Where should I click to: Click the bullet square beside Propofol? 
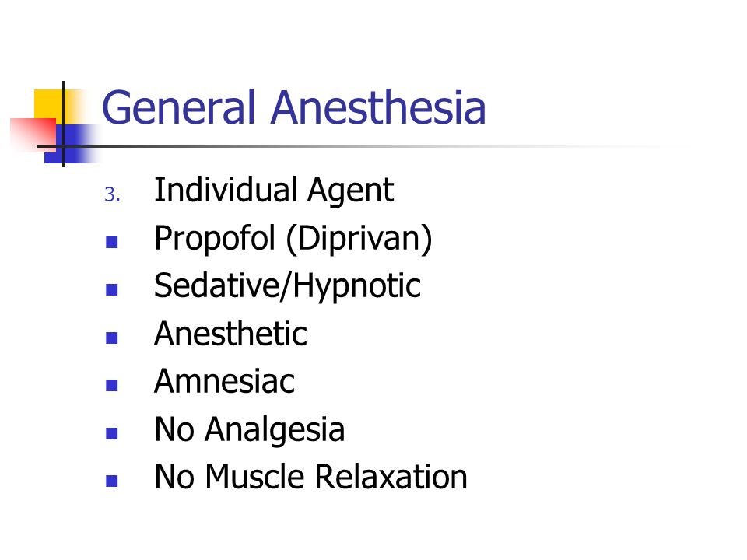111,243
